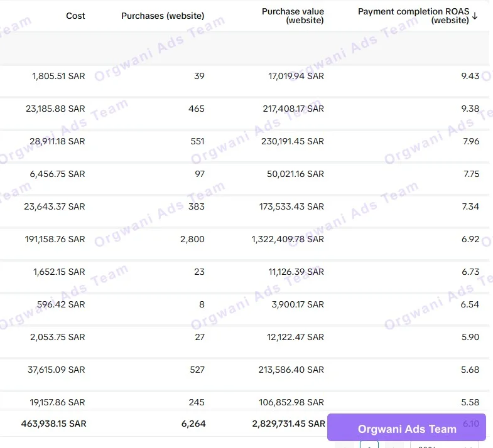493x448 pixels.
Task: Select the 2,800 purchases cell
Action: coord(192,239)
